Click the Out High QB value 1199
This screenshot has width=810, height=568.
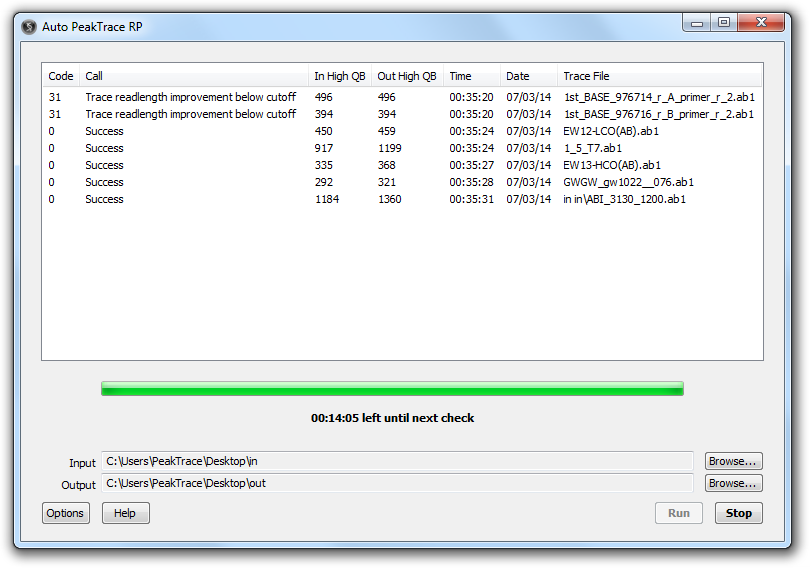click(x=390, y=148)
